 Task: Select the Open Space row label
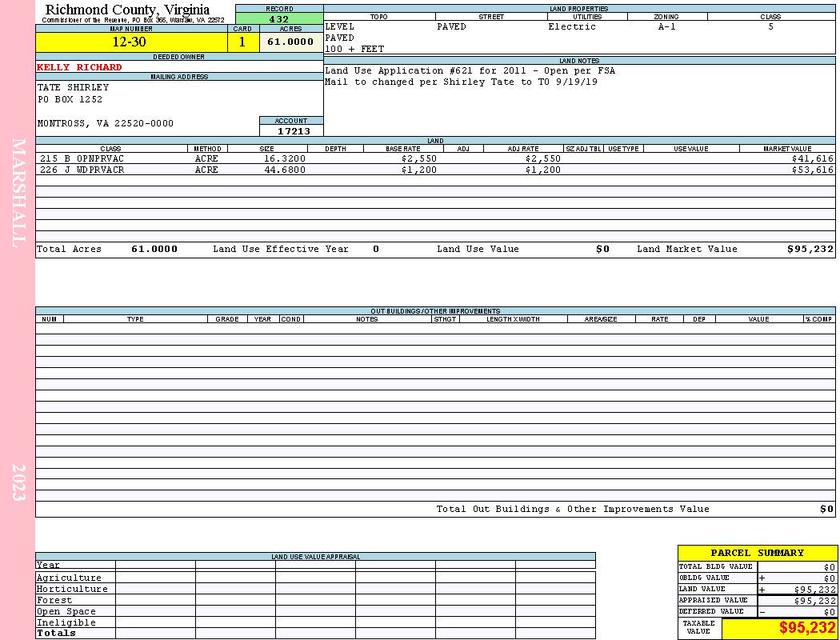(66, 612)
